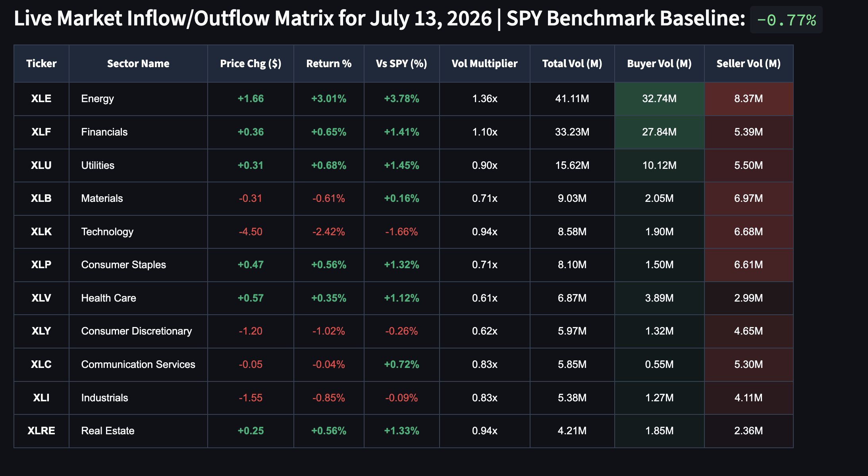Click the Ticker column header
Image resolution: width=868 pixels, height=476 pixels.
[41, 64]
